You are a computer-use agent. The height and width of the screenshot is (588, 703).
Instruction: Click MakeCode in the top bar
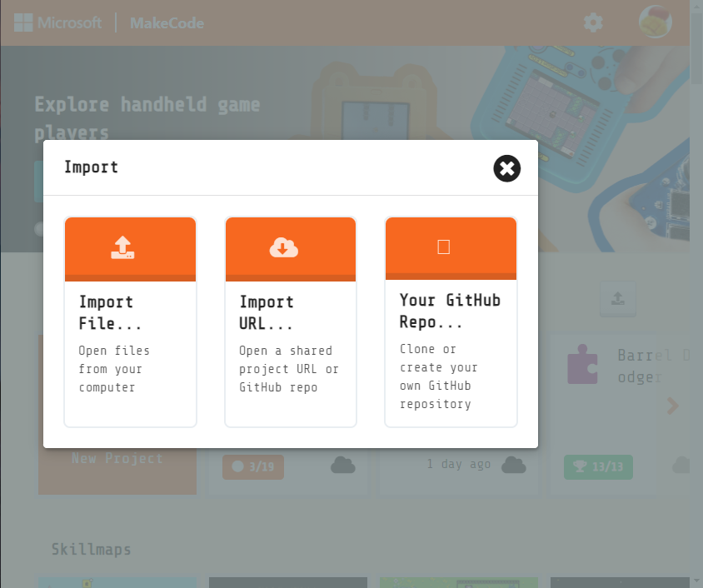click(x=166, y=23)
